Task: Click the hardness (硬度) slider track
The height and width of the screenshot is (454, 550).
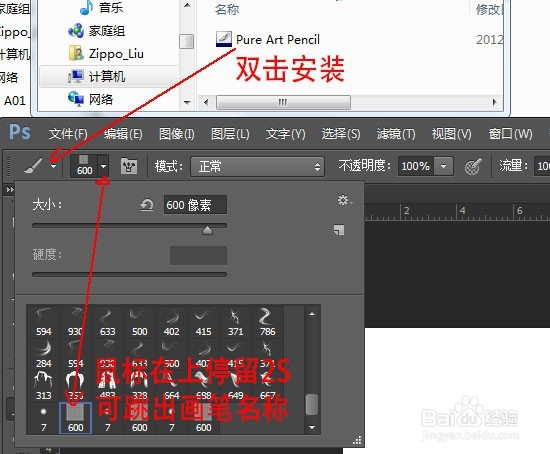Action: [x=129, y=274]
